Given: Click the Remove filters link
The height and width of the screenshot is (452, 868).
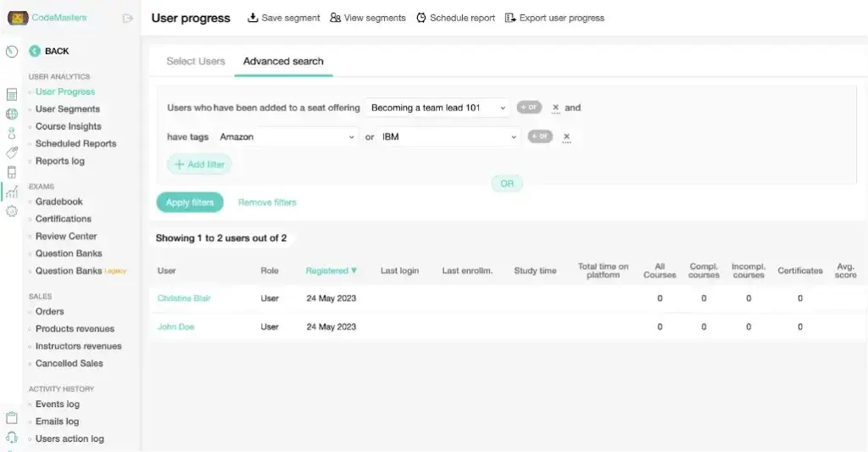Looking at the screenshot, I should coord(267,203).
